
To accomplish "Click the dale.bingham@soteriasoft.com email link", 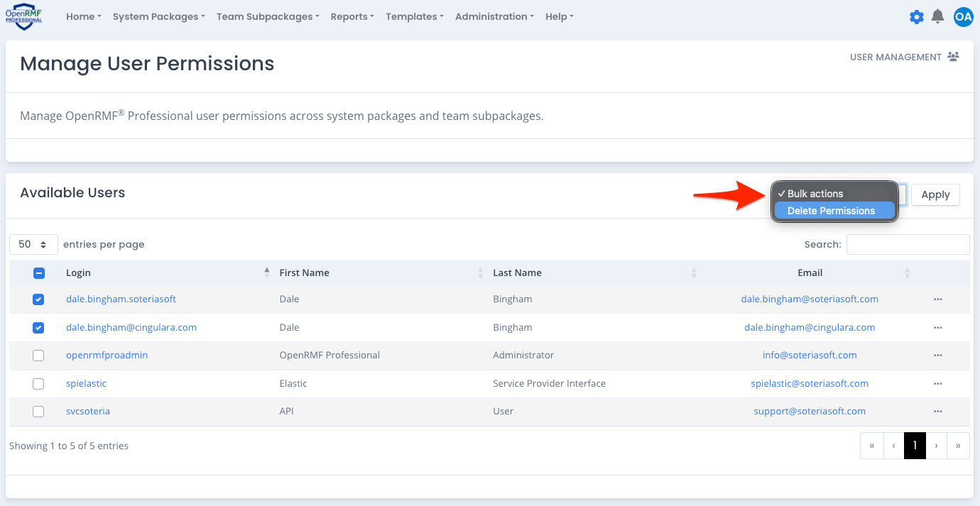I will (x=810, y=299).
